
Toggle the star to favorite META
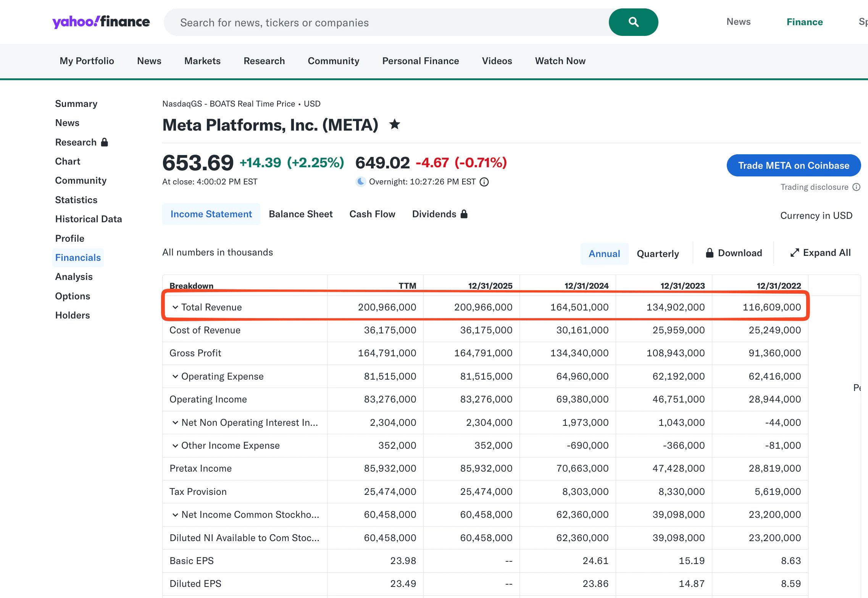coord(395,124)
